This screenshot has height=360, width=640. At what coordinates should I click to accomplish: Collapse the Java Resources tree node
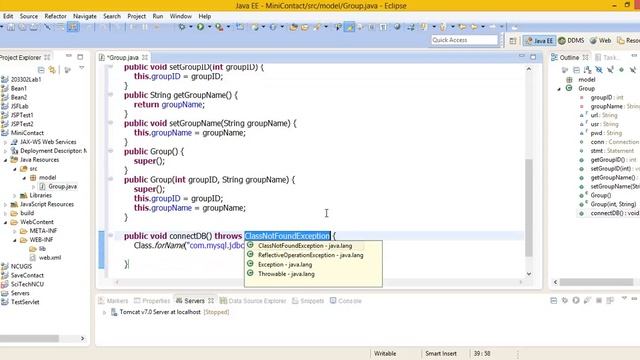point(6,160)
